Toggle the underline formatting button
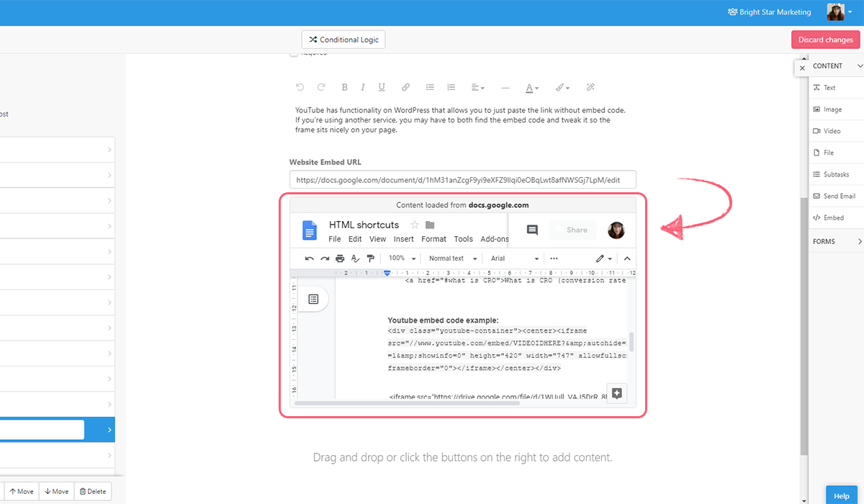 click(381, 87)
